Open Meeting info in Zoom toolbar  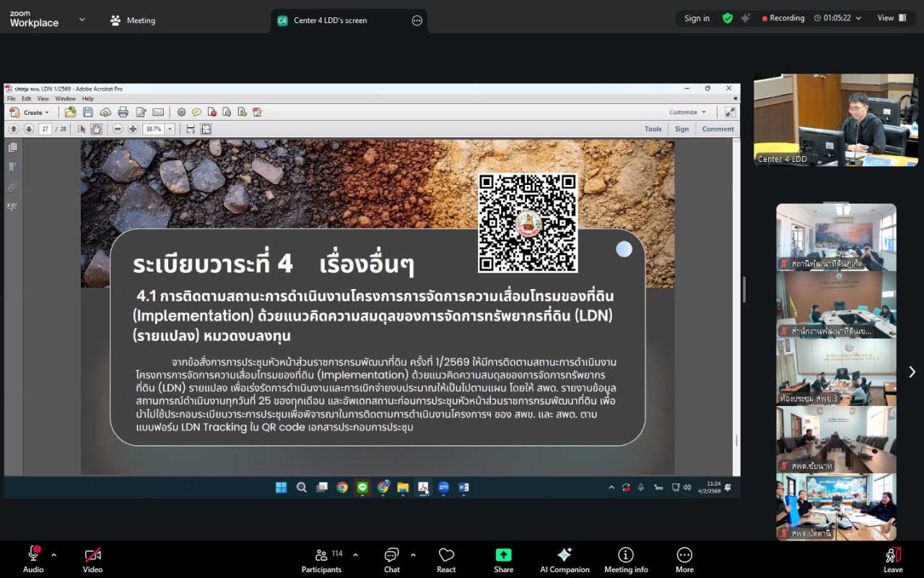click(626, 560)
